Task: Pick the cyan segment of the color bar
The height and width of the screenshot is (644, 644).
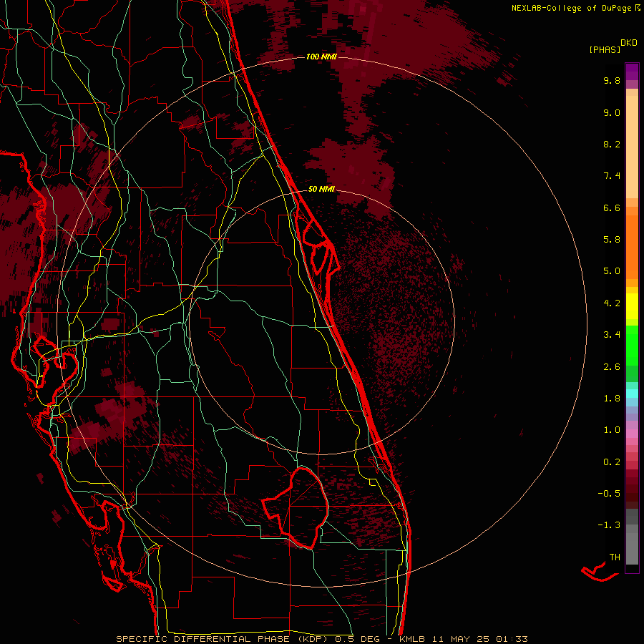Action: coord(632,394)
